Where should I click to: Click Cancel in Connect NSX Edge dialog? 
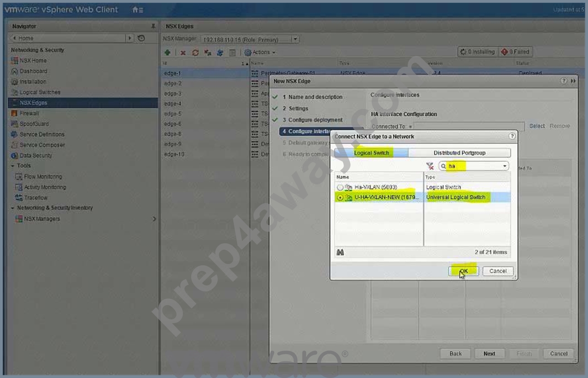click(x=498, y=271)
